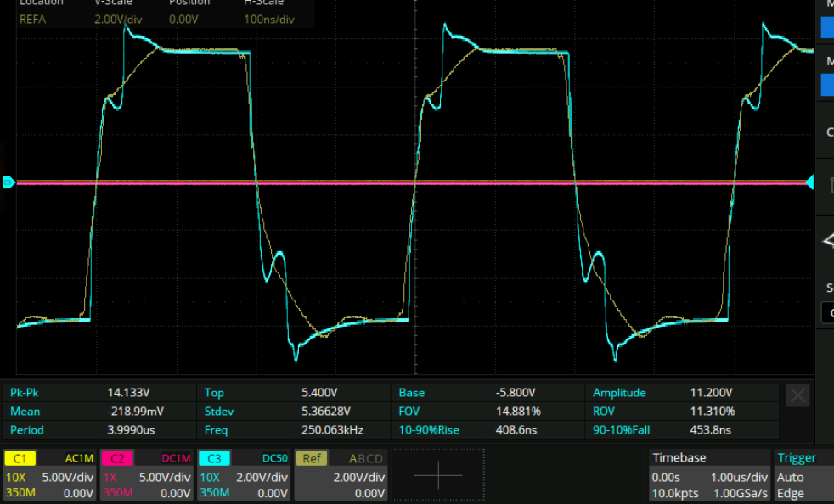Click the Pk-Pk measurement label
834x504 pixels.
pyautogui.click(x=25, y=393)
